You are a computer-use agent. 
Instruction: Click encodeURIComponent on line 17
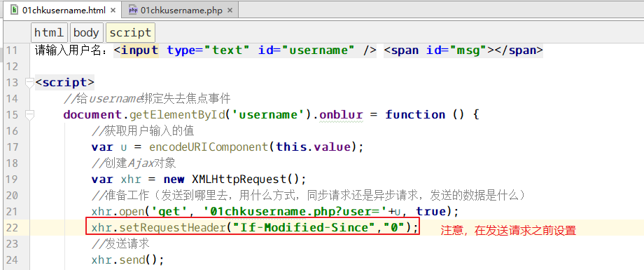[x=209, y=147]
